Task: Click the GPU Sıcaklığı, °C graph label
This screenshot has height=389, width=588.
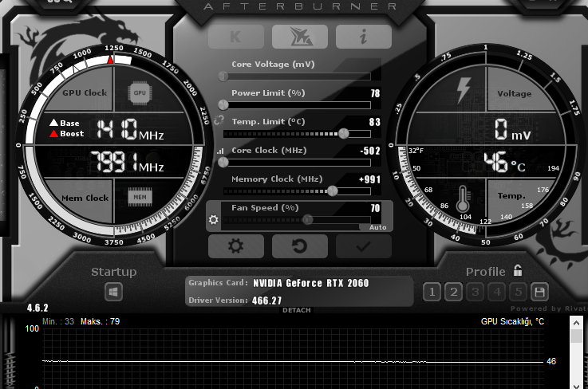Action: coord(512,321)
